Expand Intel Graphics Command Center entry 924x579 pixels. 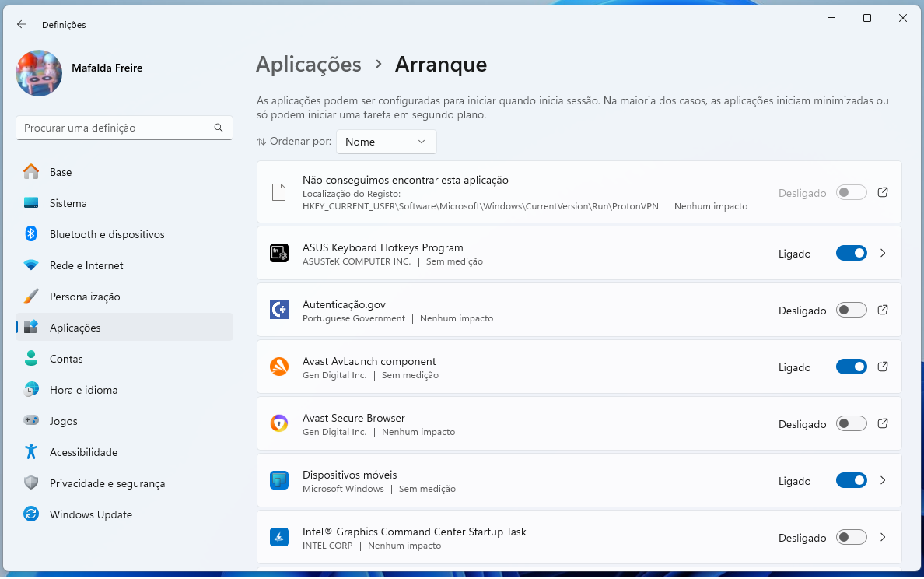tap(883, 537)
